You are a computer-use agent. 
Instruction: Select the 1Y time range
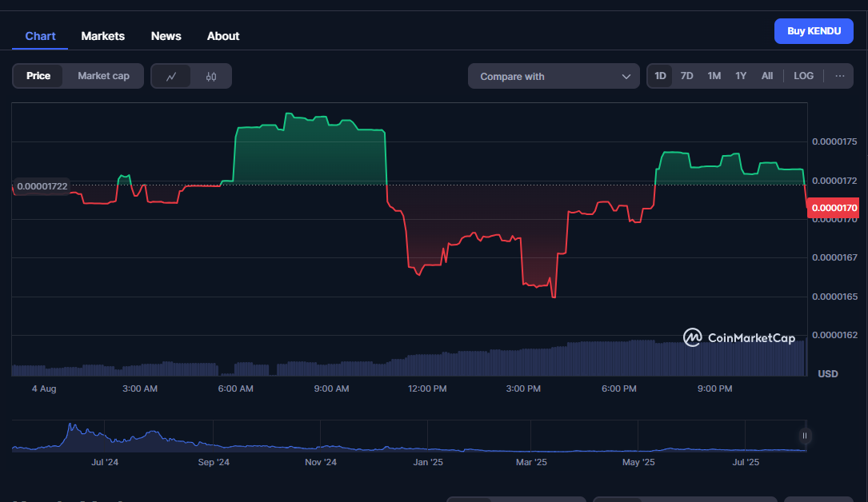click(x=741, y=76)
